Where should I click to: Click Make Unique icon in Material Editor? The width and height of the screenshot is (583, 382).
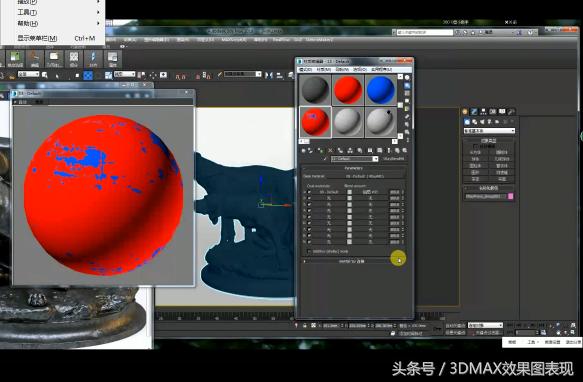350,151
